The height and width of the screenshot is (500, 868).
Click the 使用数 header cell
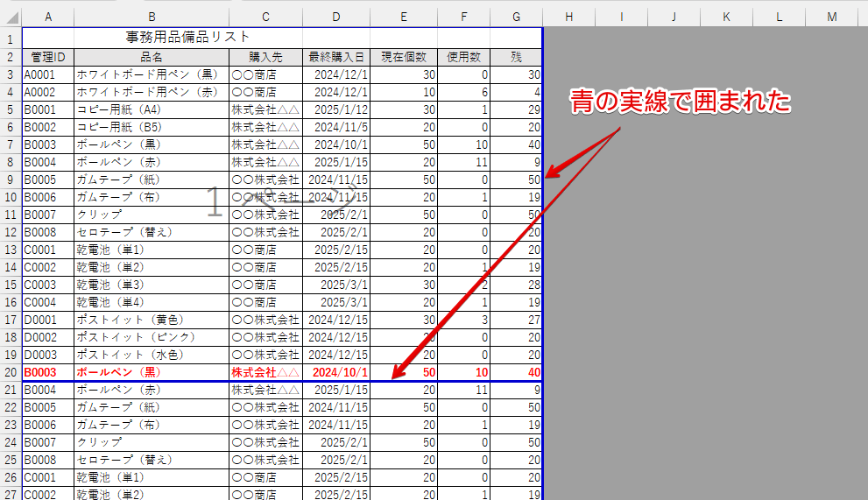464,57
